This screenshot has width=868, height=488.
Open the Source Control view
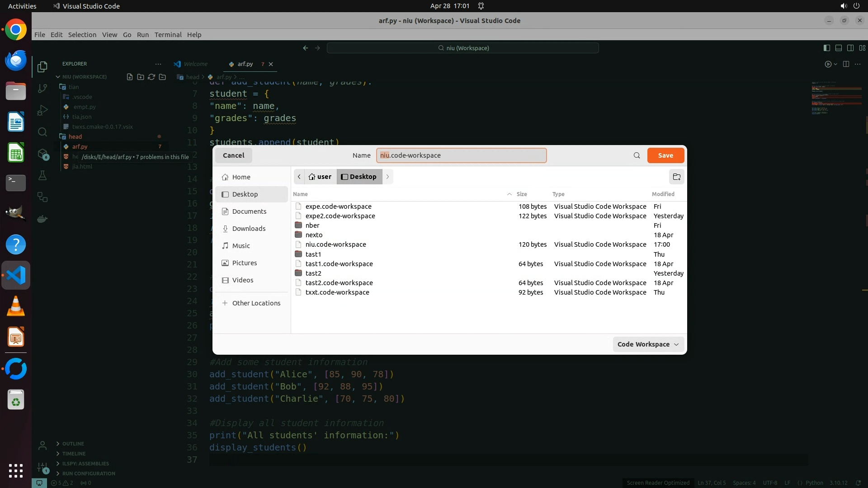click(x=42, y=89)
